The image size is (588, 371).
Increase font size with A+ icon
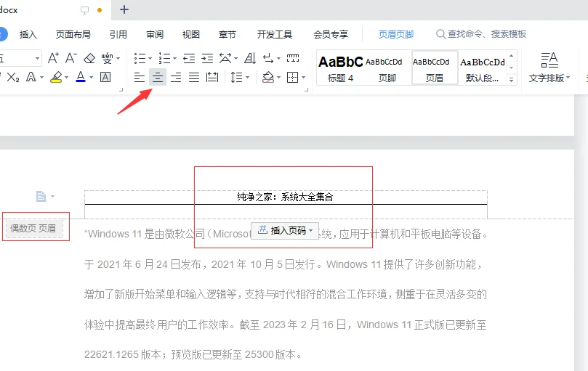pos(53,58)
